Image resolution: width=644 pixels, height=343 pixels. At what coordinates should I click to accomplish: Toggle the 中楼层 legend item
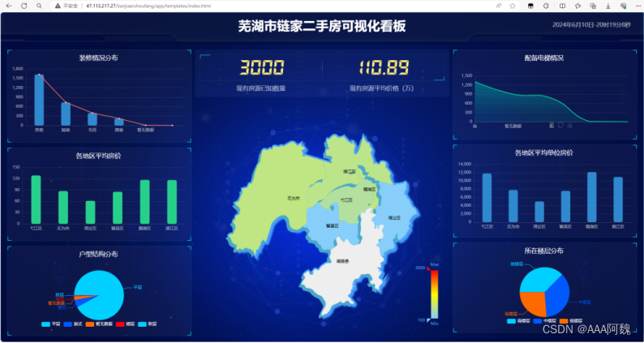point(544,320)
